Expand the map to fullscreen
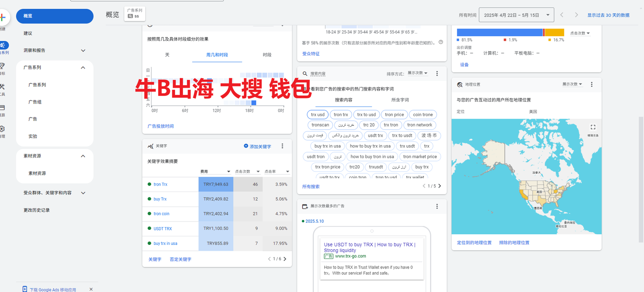This screenshot has width=644, height=292. [593, 127]
